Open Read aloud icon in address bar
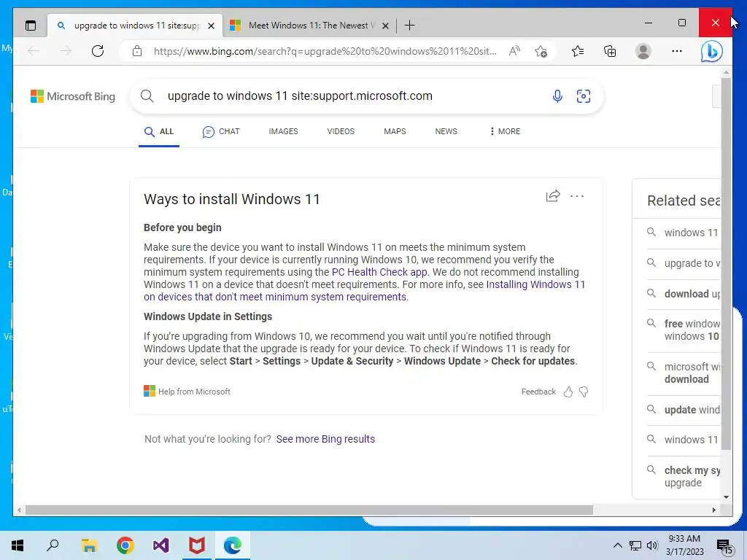The height and width of the screenshot is (560, 747). (x=514, y=51)
